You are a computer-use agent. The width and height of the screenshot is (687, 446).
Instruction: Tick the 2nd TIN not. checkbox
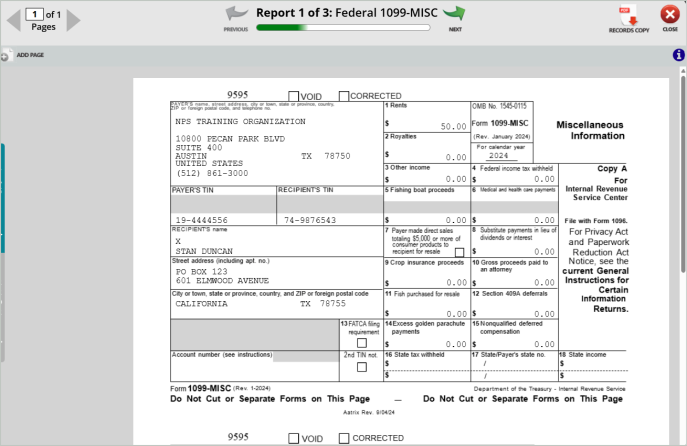[x=362, y=367]
